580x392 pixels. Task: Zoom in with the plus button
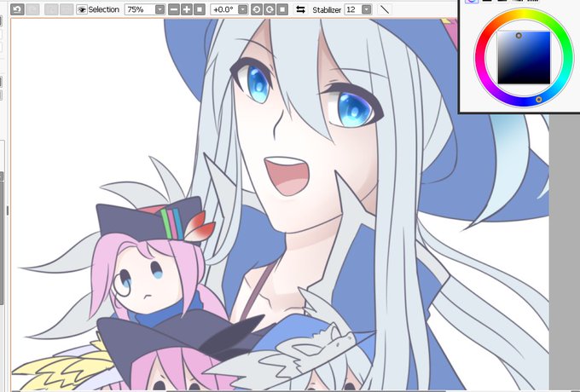coord(187,9)
